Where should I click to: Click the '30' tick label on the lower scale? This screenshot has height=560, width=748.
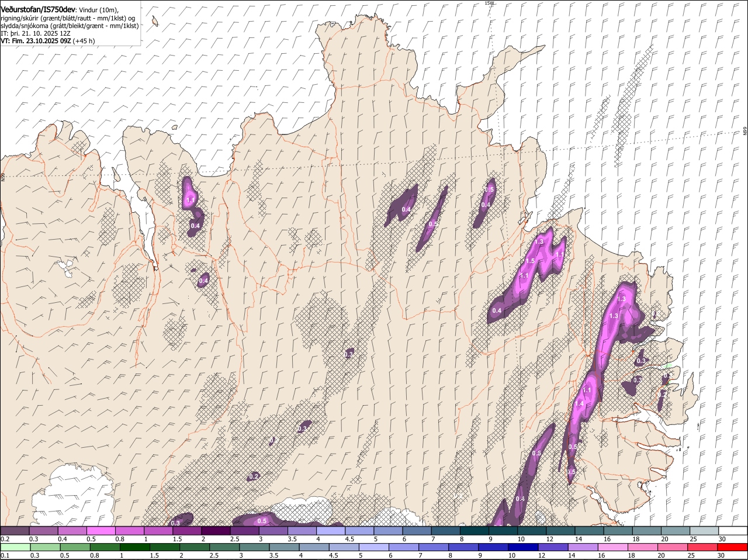[x=721, y=555]
